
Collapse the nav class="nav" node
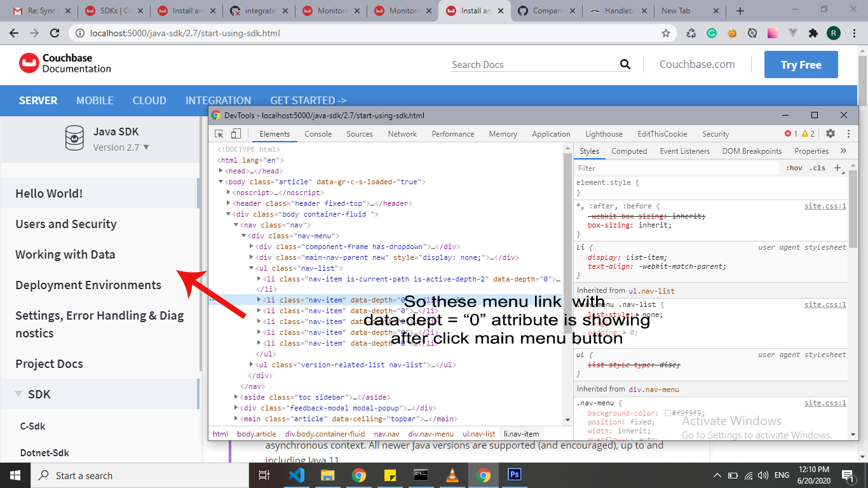[x=236, y=225]
